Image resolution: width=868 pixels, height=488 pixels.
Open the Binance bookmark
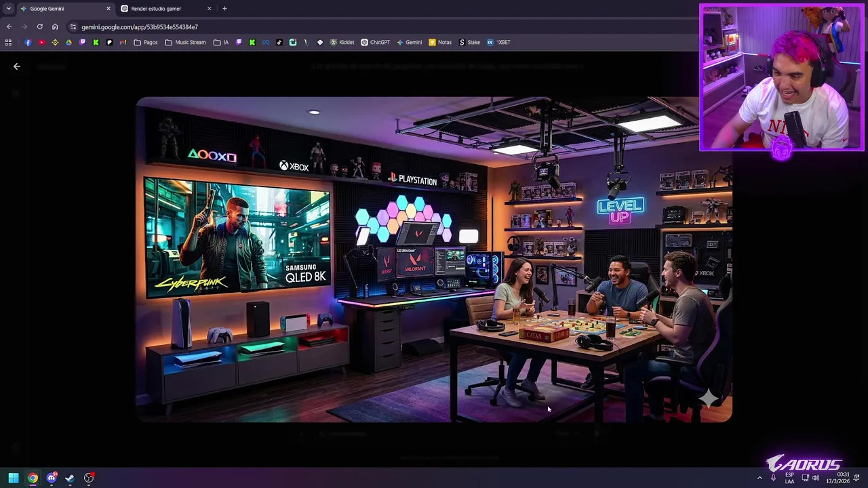click(55, 42)
